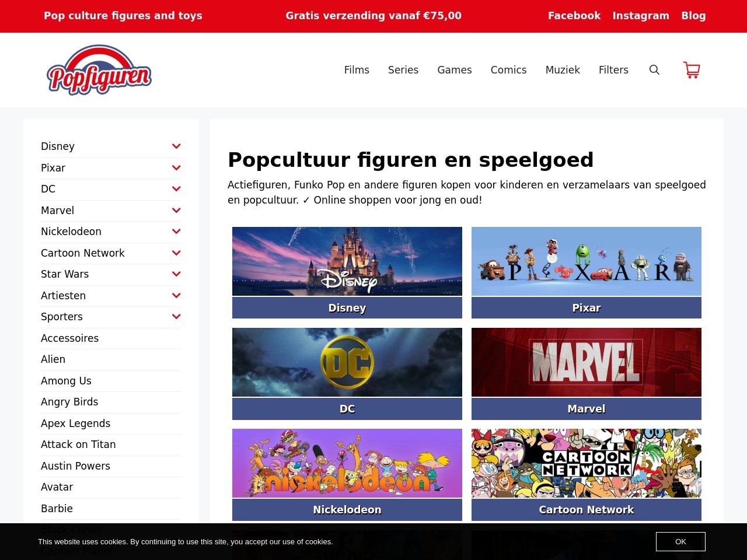Select Nickelodeon in the sidebar list

[x=71, y=232]
